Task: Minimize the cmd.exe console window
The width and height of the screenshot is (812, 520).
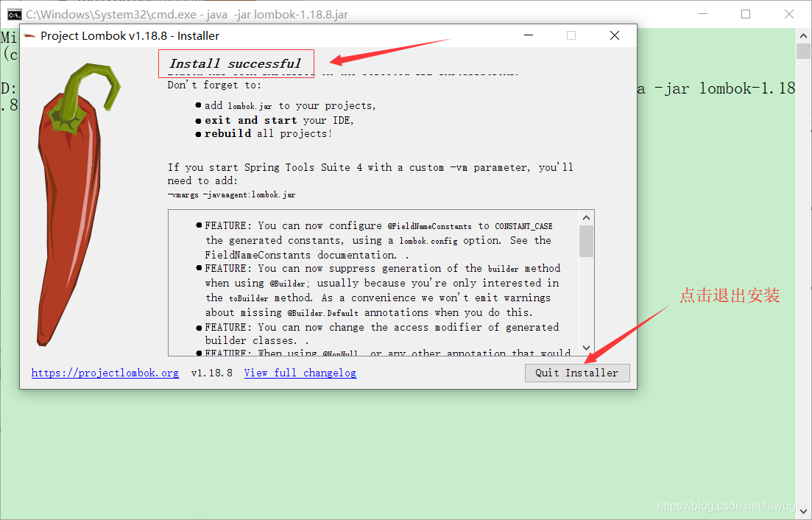Action: pyautogui.click(x=703, y=14)
